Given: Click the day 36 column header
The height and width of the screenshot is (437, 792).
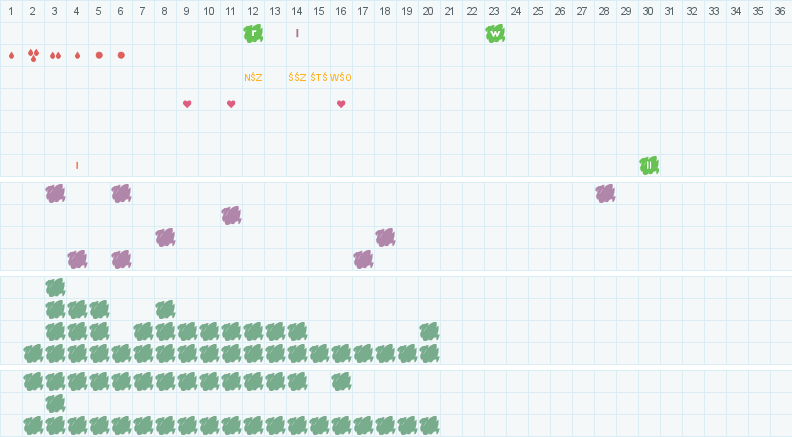Looking at the screenshot, I should (x=781, y=11).
